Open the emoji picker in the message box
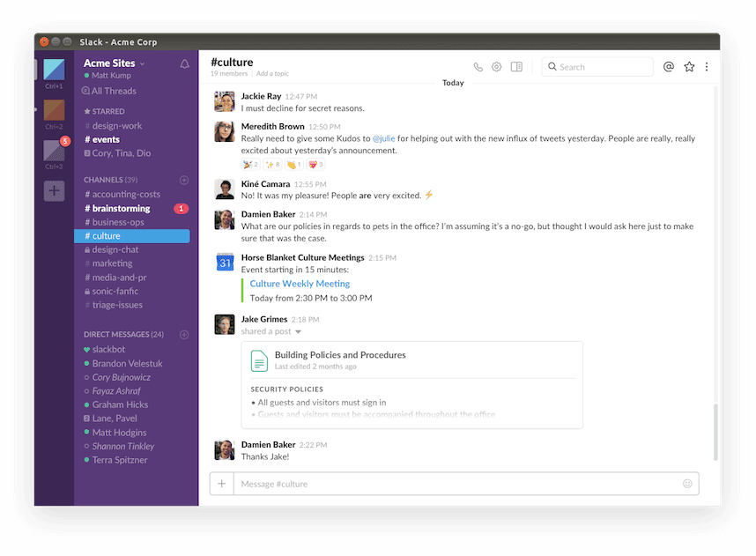Image resolution: width=756 pixels, height=556 pixels. coord(687,484)
